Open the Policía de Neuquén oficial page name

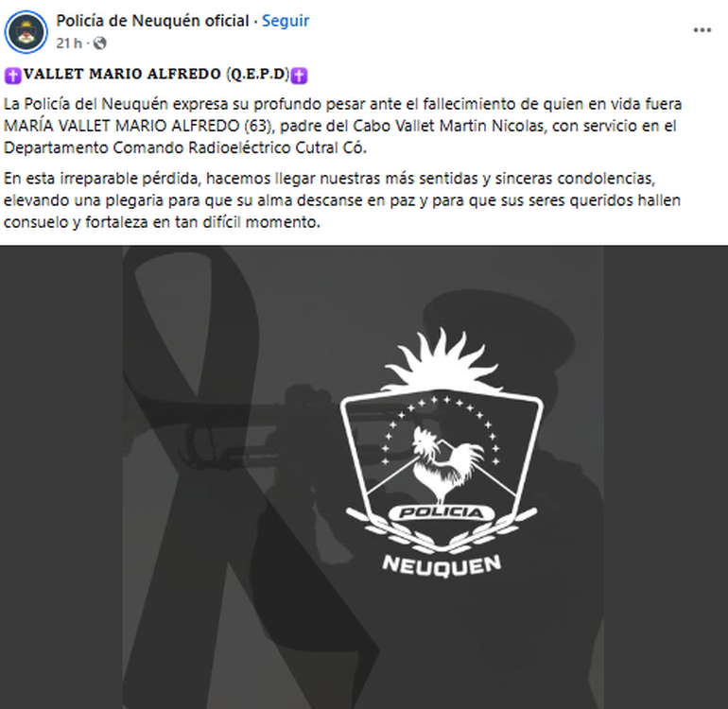click(x=153, y=21)
